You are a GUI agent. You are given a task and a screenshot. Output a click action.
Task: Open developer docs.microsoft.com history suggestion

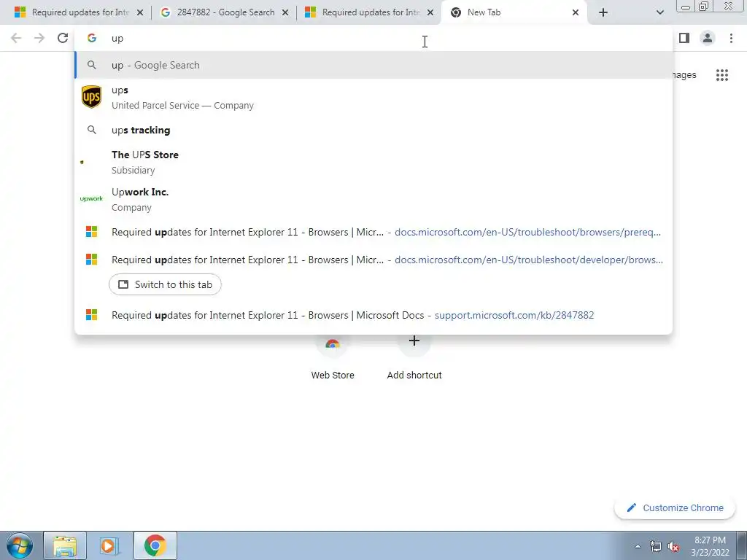(x=373, y=260)
